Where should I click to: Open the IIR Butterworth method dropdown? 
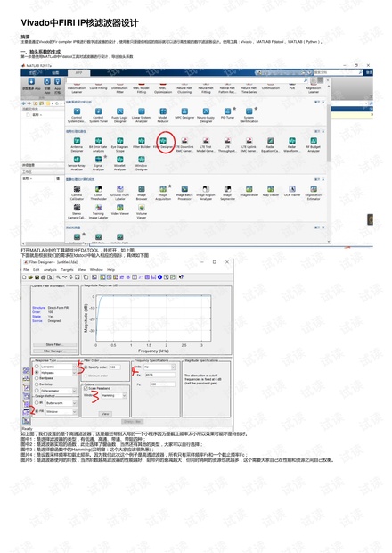click(x=61, y=403)
